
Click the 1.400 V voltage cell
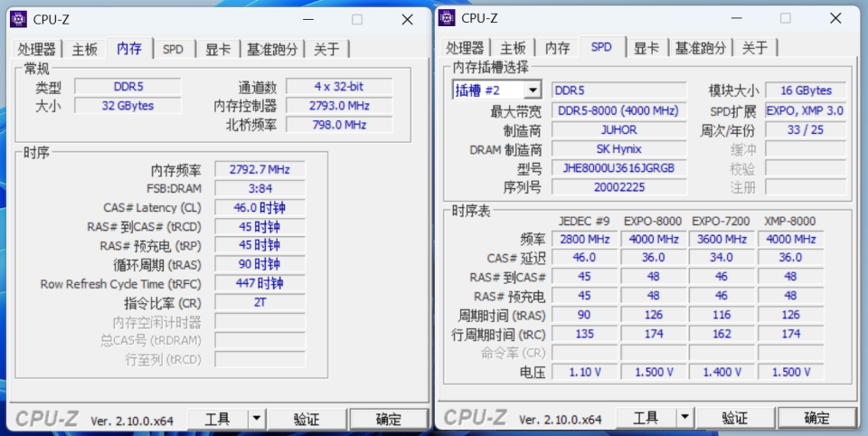point(722,372)
